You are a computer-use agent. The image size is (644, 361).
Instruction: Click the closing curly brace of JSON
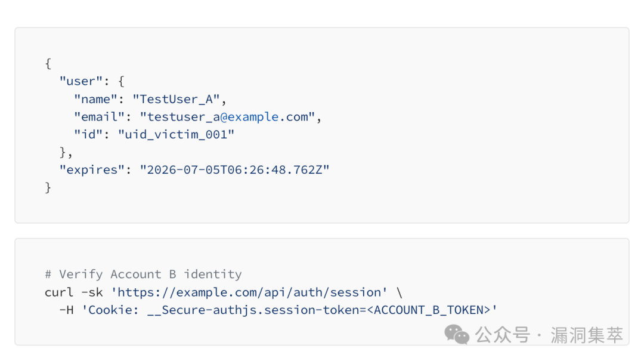pyautogui.click(x=48, y=187)
